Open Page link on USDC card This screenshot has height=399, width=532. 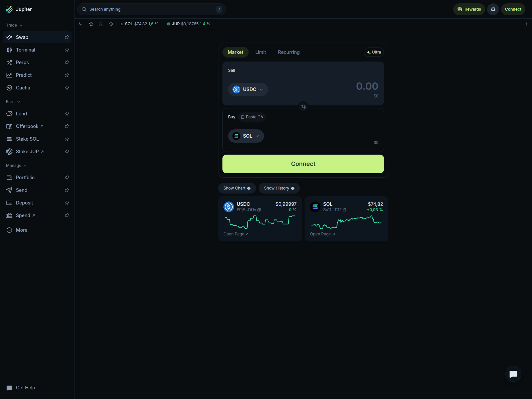pyautogui.click(x=236, y=234)
